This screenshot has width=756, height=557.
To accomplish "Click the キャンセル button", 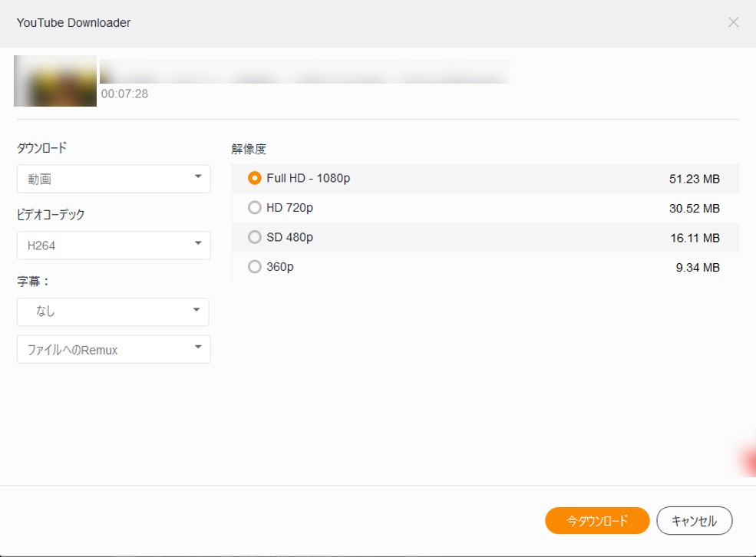I will pos(694,521).
